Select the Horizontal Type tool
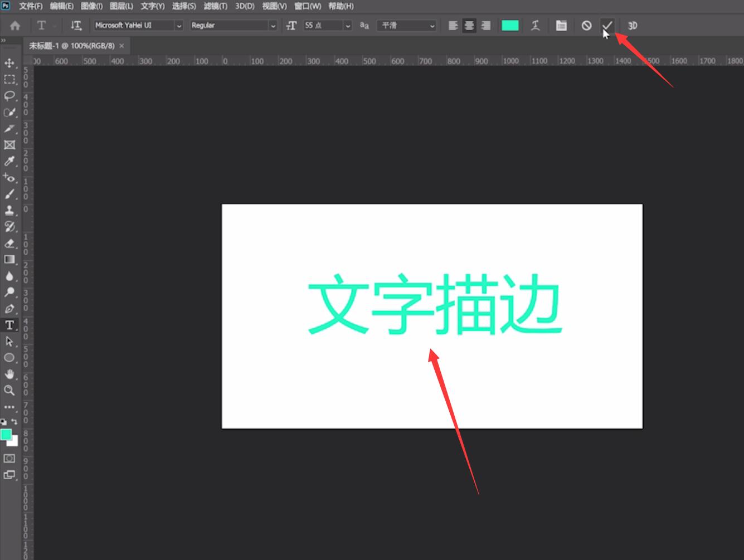 (9, 325)
